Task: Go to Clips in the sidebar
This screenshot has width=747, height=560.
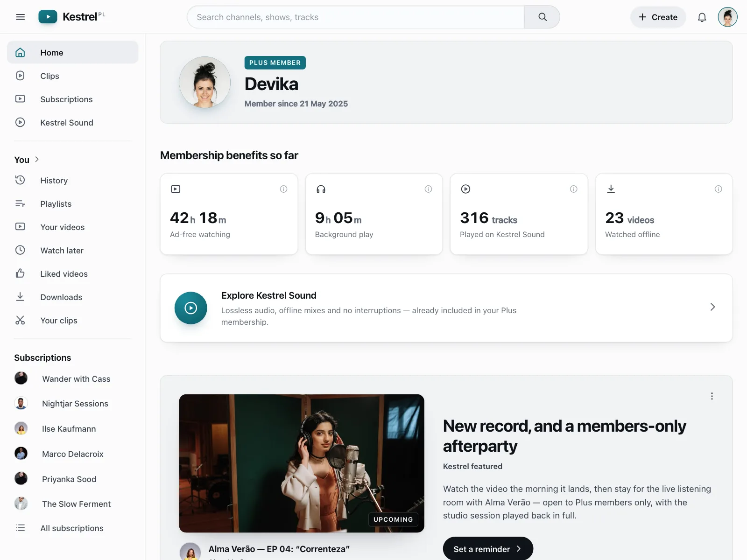Action: pos(73,76)
